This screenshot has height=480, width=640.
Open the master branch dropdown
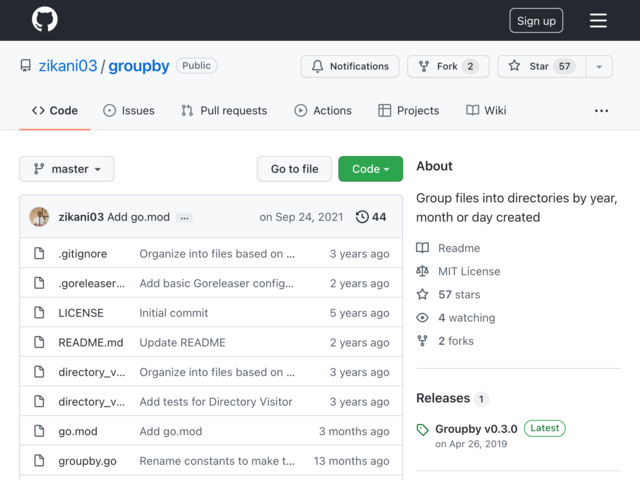67,169
